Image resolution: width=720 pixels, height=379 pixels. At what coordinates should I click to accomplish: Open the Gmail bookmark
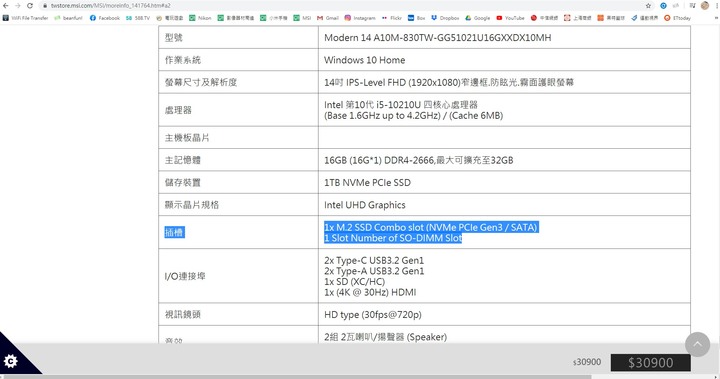[x=328, y=18]
